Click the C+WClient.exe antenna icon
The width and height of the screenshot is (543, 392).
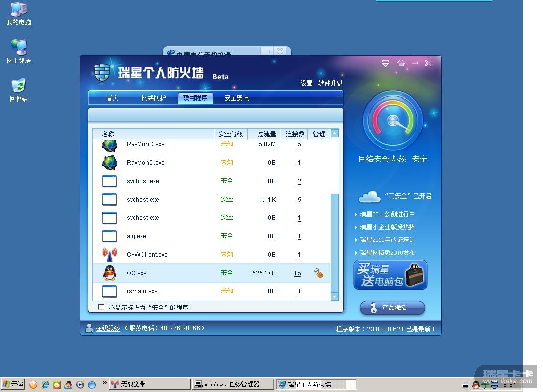pyautogui.click(x=110, y=255)
